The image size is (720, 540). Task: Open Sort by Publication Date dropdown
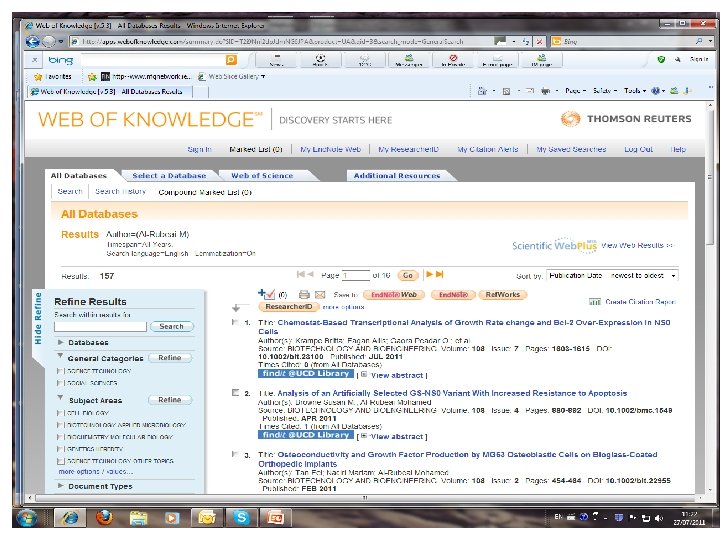click(x=612, y=276)
